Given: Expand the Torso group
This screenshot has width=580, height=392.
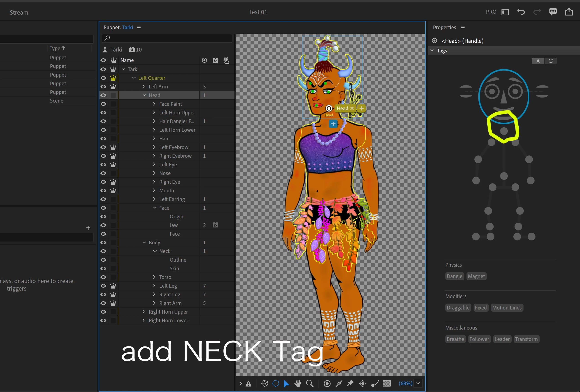Looking at the screenshot, I should (154, 277).
